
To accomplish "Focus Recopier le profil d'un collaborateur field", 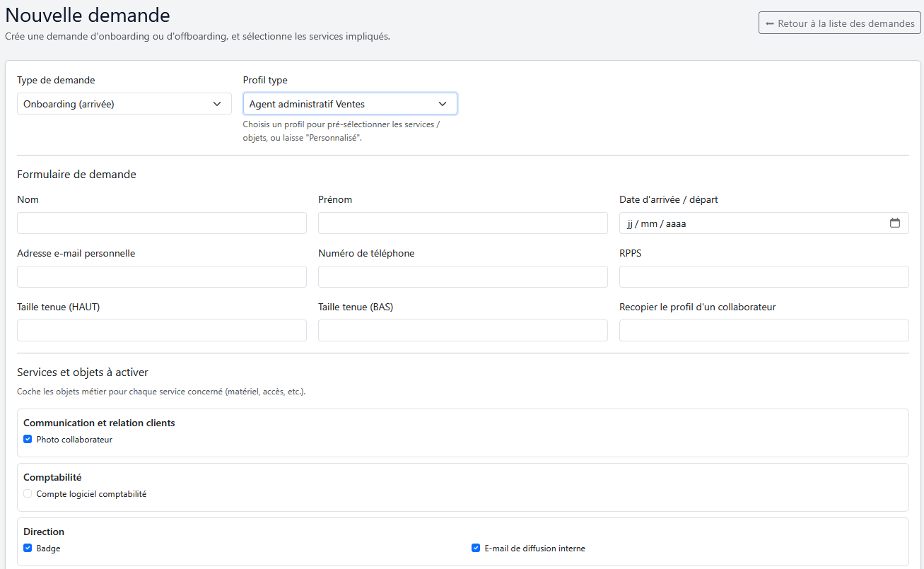I will pyautogui.click(x=764, y=331).
